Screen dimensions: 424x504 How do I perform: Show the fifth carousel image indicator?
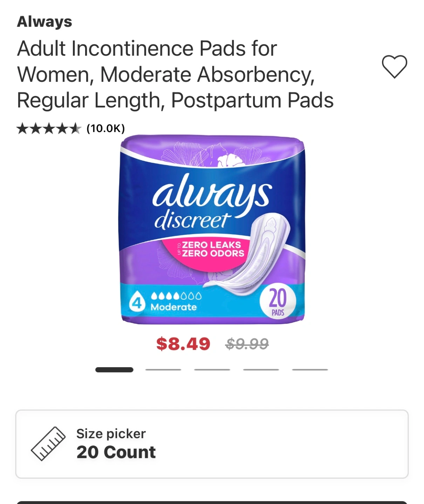click(x=310, y=370)
